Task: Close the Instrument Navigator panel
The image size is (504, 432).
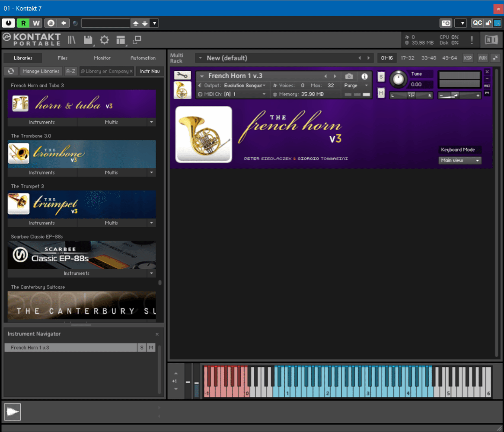Action: click(x=157, y=334)
